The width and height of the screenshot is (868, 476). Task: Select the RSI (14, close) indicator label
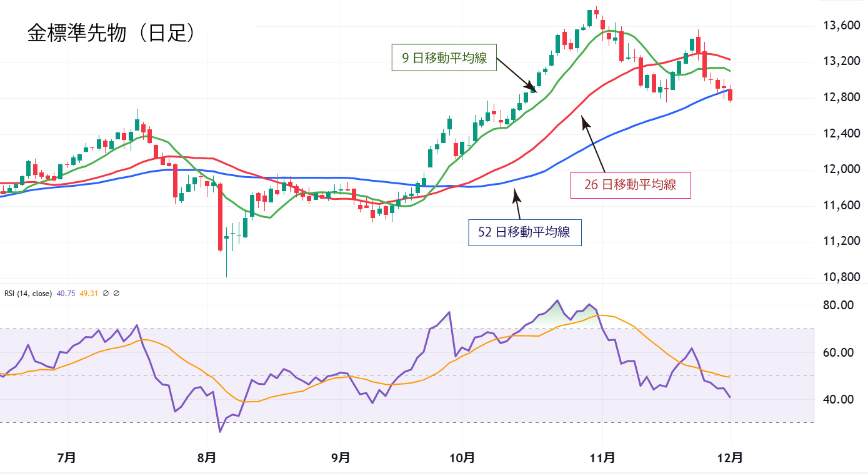tap(28, 293)
